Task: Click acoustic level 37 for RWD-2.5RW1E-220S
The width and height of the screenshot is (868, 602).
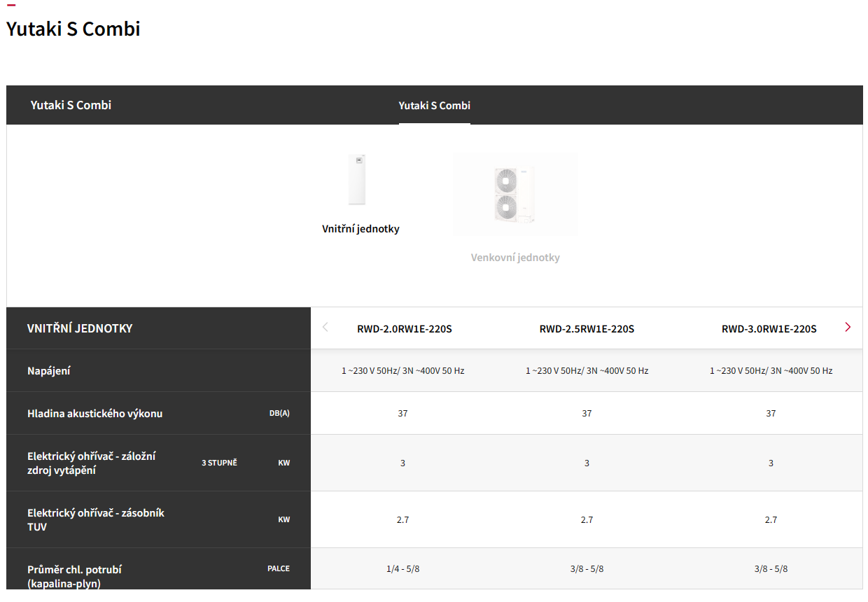Action: [x=587, y=414]
